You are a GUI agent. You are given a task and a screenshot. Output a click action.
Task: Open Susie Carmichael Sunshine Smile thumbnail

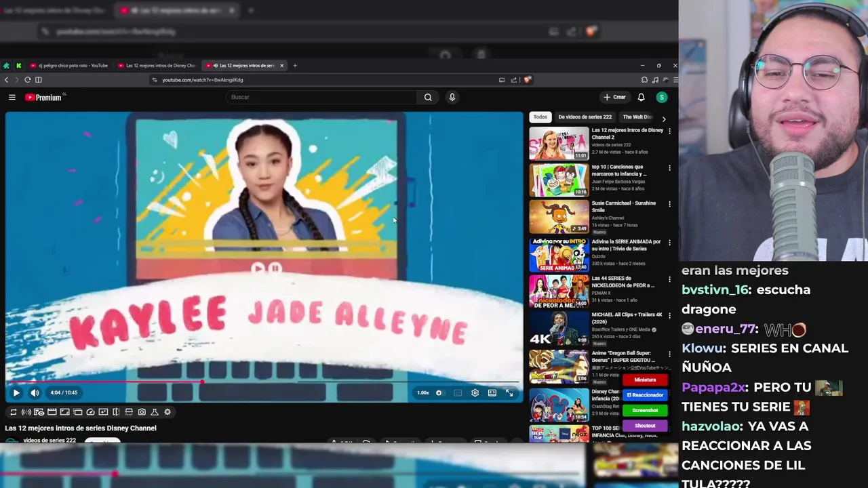click(559, 217)
